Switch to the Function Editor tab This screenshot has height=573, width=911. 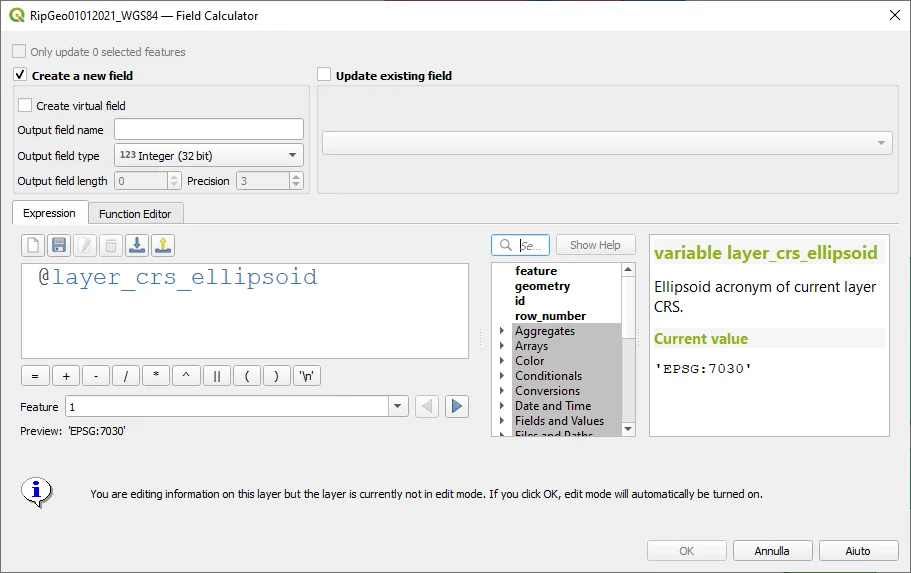(135, 213)
